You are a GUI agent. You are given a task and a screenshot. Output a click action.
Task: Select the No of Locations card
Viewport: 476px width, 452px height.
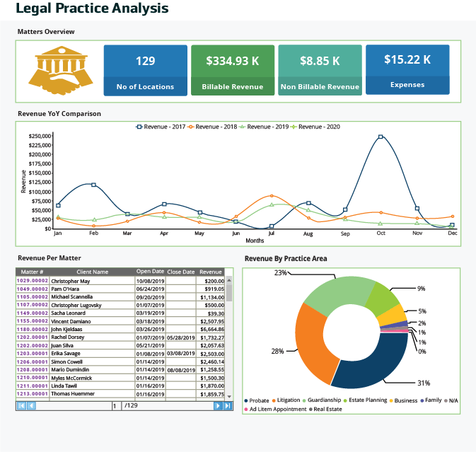coord(145,70)
